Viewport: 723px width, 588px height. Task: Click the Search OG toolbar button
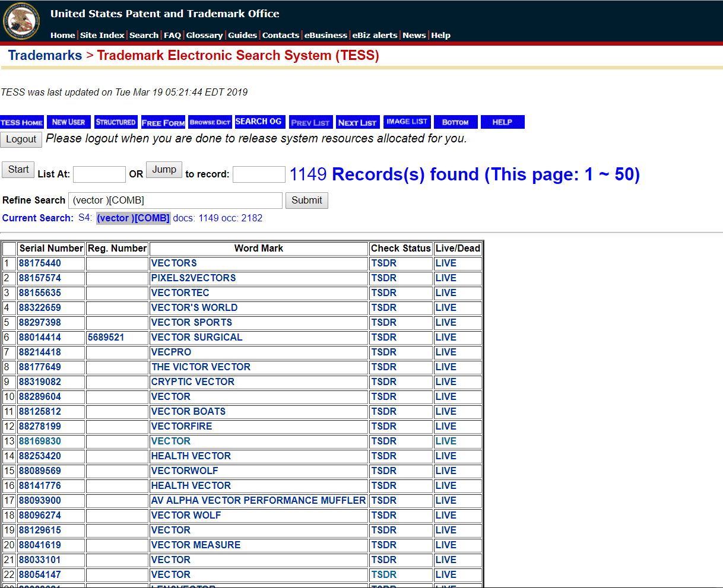coord(259,122)
